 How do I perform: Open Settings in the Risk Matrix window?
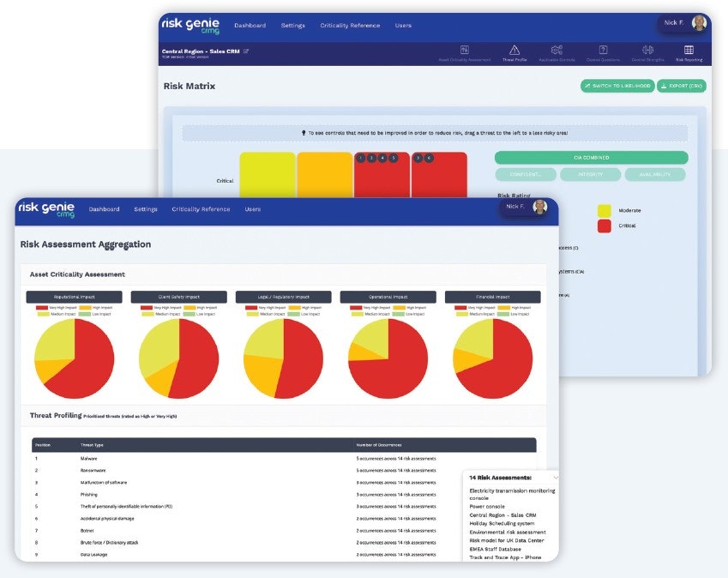[x=293, y=26]
